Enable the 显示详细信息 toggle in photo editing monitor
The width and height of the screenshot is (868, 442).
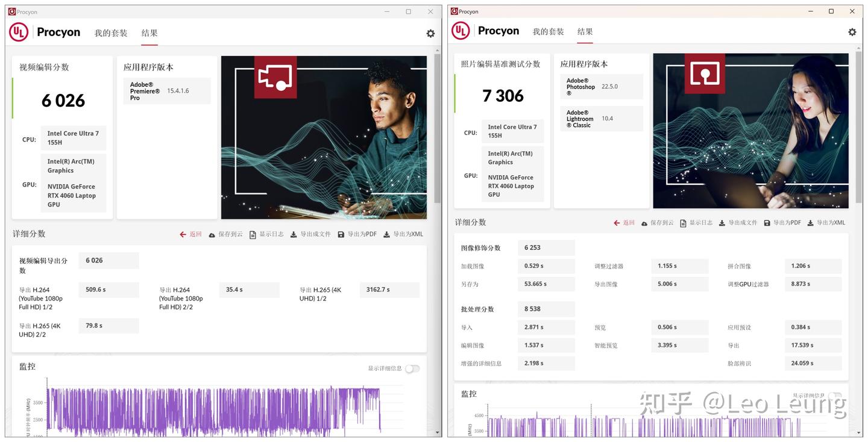point(834,396)
